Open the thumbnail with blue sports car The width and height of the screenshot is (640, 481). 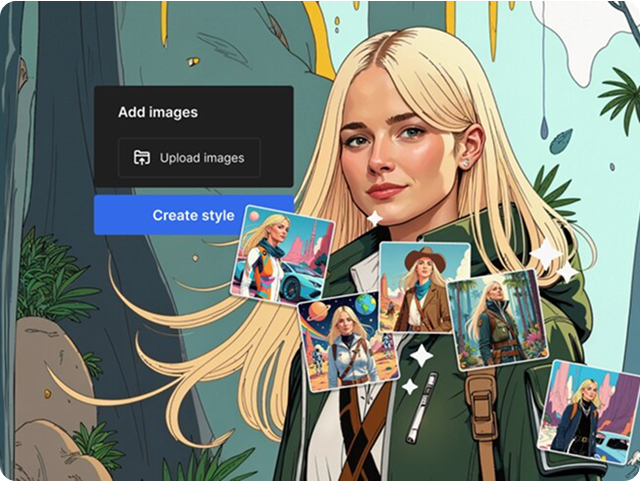[282, 254]
